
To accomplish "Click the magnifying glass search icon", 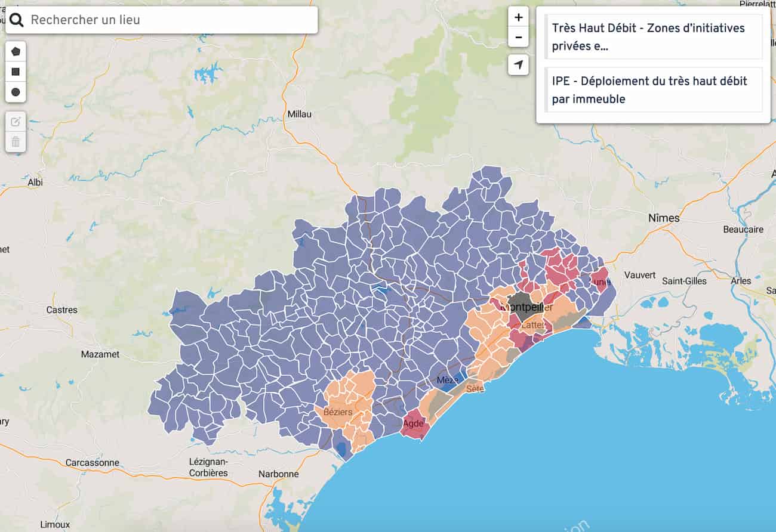I will (x=17, y=20).
